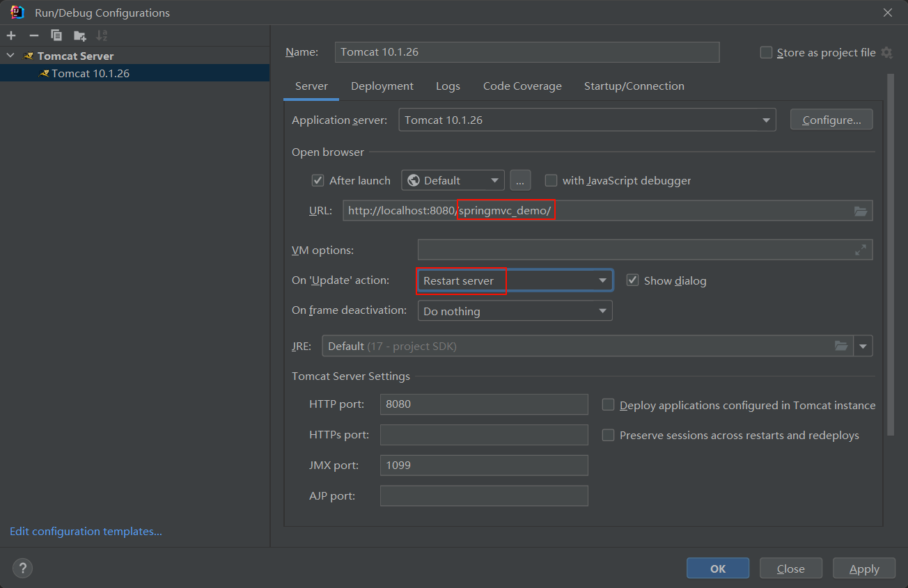Enable with JavaScript debugger checkbox

coord(551,180)
